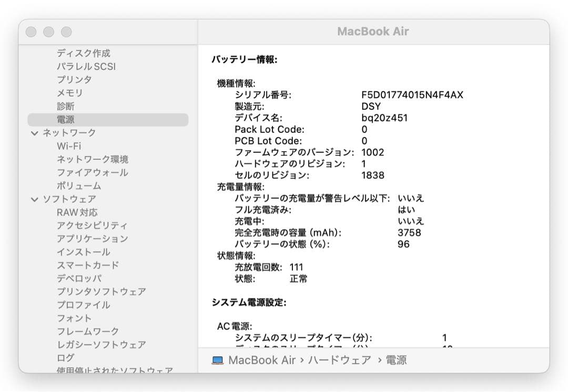Click the firmware version value 1002
Viewport: 568px width, 392px height.
click(373, 152)
